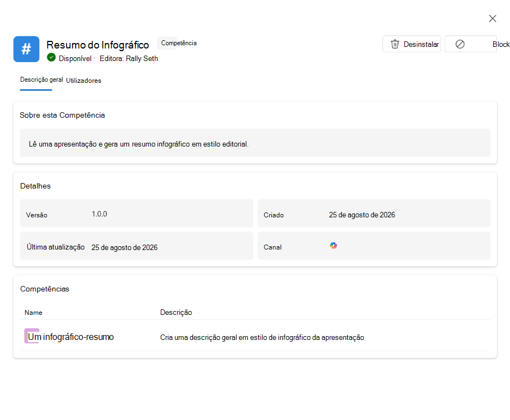Click the Canal label
Image resolution: width=510 pixels, height=420 pixels.
pos(272,247)
